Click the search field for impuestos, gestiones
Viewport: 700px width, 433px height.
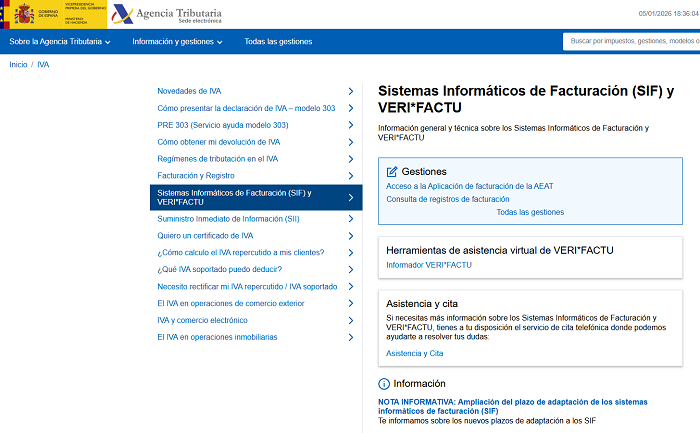point(631,41)
